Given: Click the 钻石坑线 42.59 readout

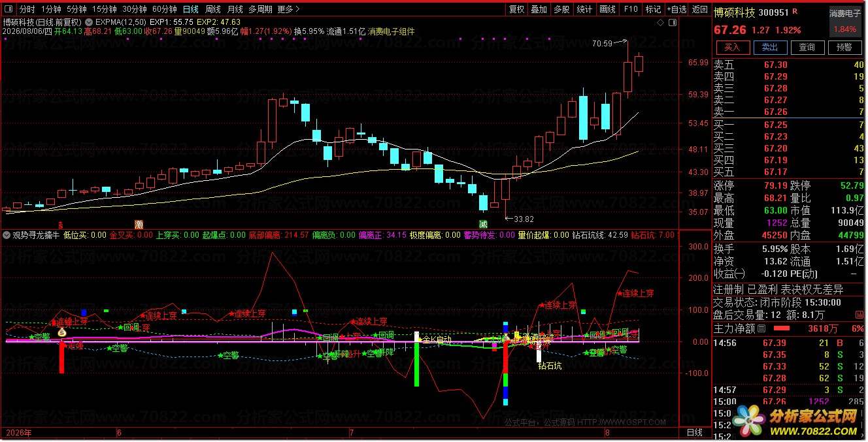Looking at the screenshot, I should [600, 234].
